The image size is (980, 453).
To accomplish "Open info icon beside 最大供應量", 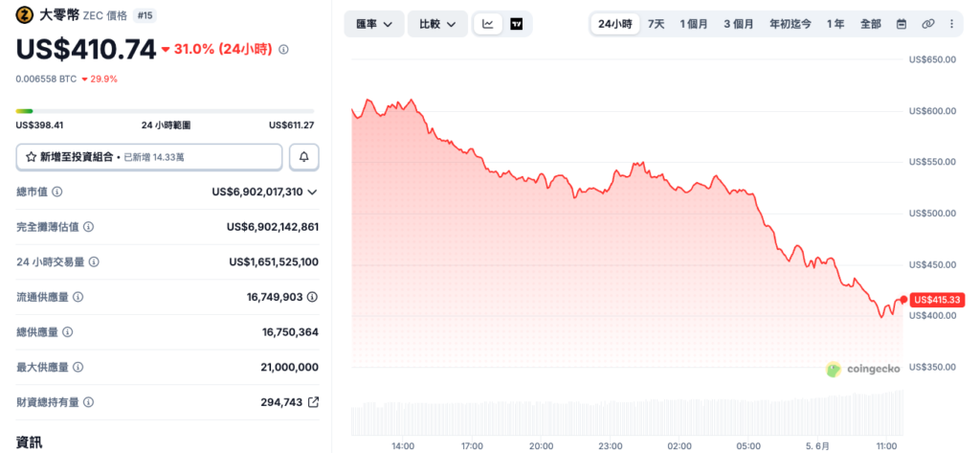I will (78, 367).
